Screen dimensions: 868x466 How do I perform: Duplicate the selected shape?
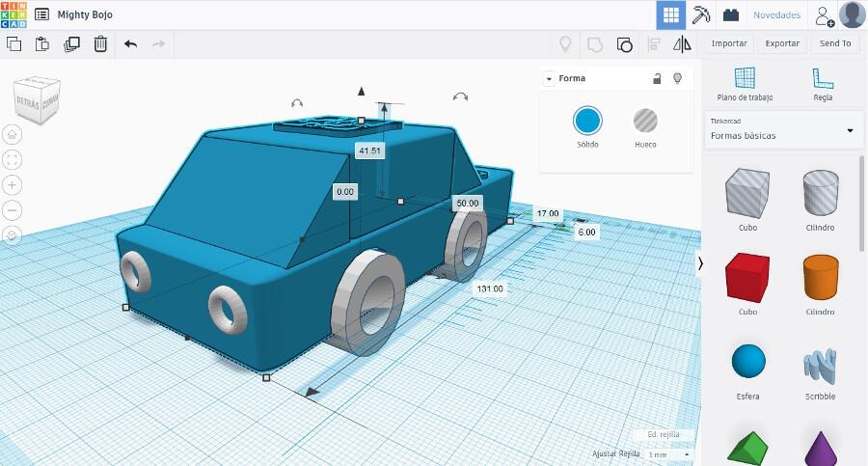tap(71, 43)
